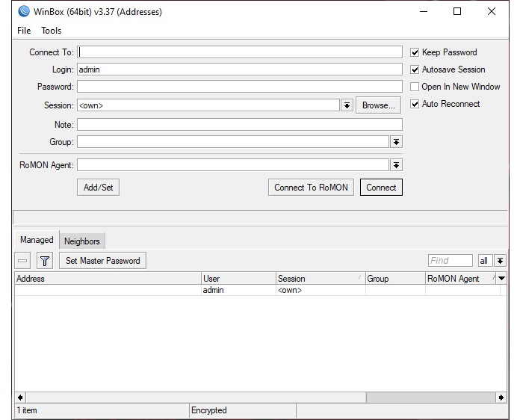The width and height of the screenshot is (520, 420).
Task: Click the Connect button
Action: [x=381, y=188]
